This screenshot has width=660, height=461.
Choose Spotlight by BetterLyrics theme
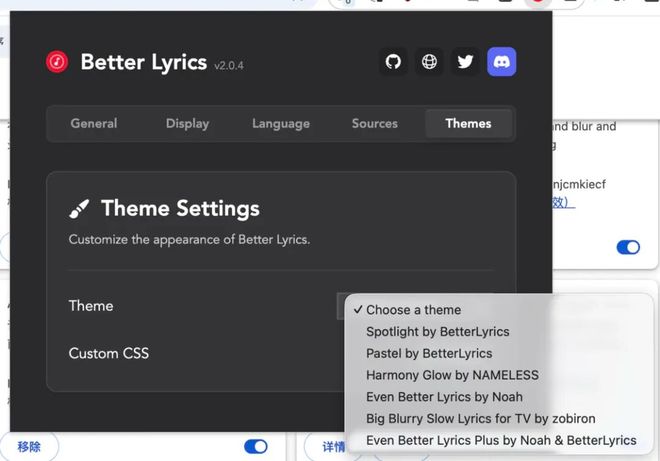coord(437,332)
